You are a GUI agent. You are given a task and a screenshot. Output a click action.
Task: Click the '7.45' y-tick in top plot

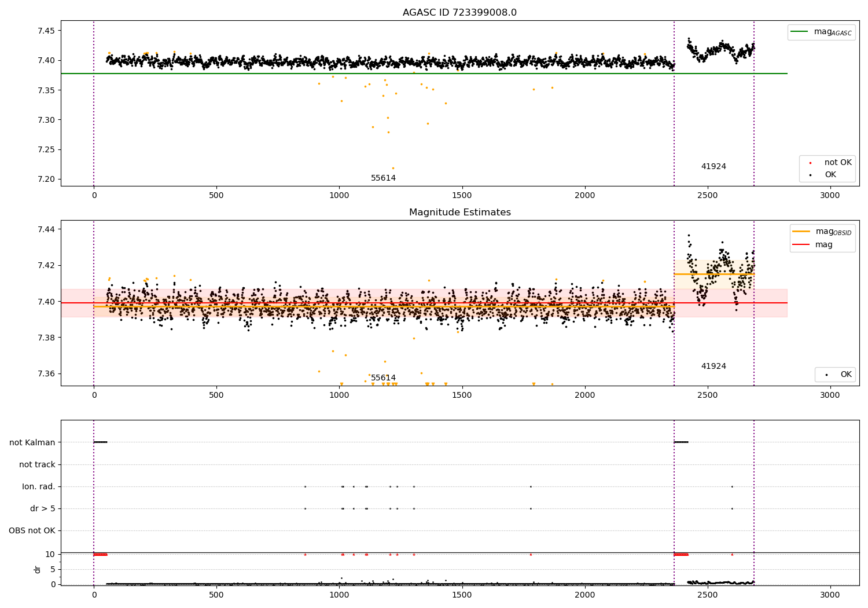46,31
